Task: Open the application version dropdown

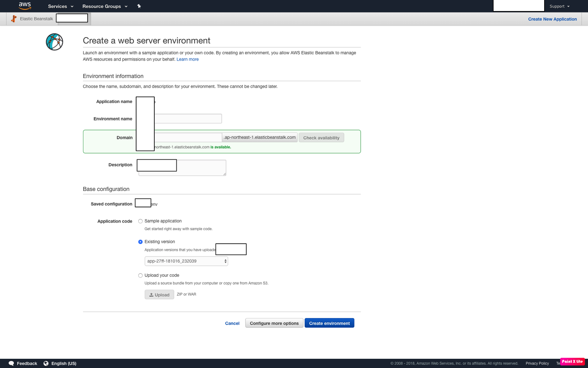Action: pos(186,261)
